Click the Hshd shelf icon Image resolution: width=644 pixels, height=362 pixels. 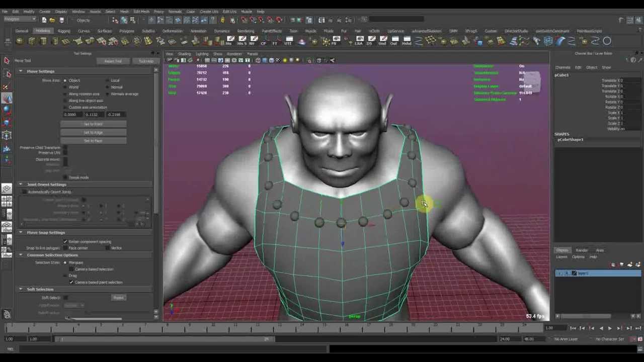coord(407,41)
